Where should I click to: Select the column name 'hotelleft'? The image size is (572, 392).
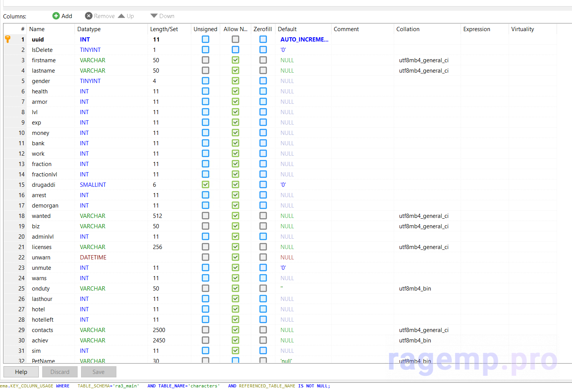tap(43, 319)
